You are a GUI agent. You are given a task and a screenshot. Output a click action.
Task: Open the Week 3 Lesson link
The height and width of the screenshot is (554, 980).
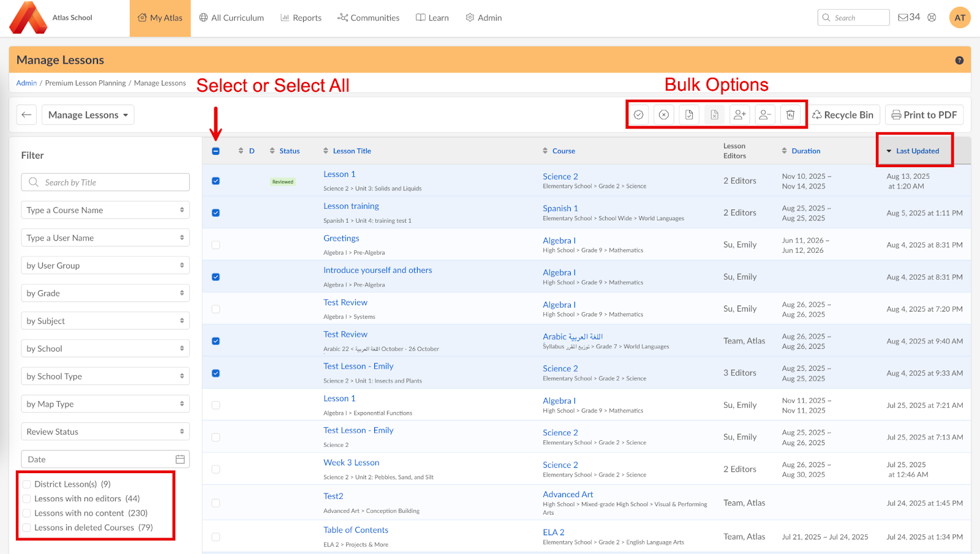[351, 463]
